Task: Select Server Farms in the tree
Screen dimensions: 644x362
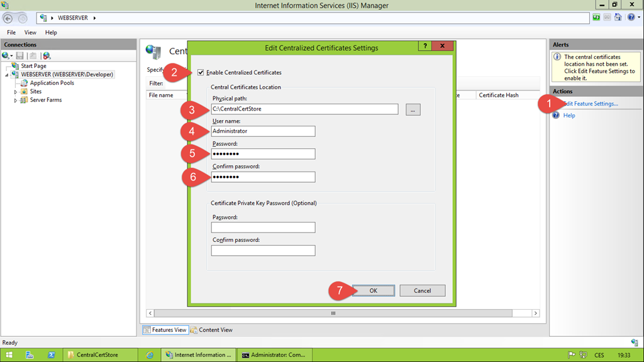Action: click(x=45, y=100)
